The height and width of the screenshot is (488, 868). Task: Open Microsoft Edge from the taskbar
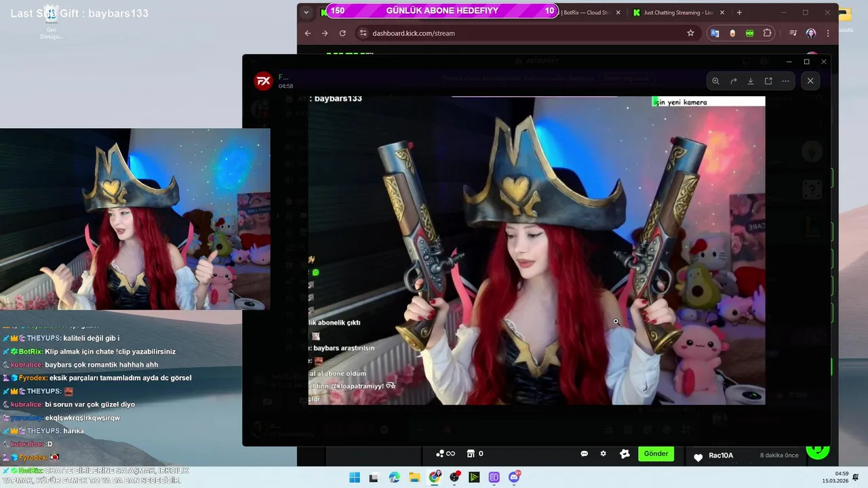tap(395, 477)
